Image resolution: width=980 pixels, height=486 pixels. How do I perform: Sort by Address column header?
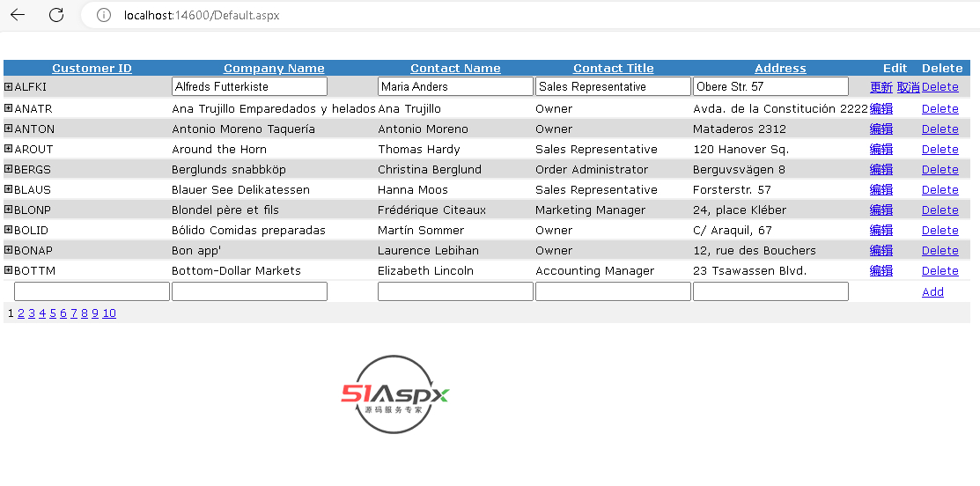781,68
